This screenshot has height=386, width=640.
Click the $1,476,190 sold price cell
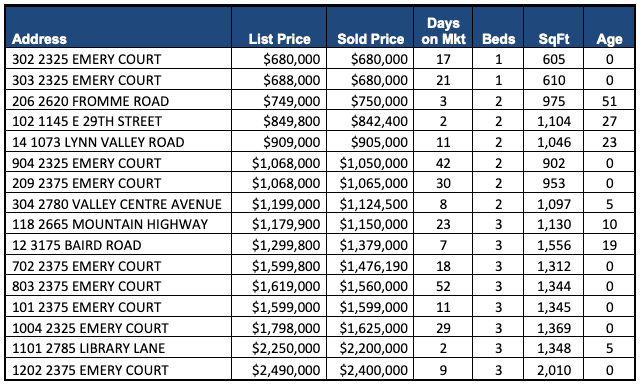[370, 266]
